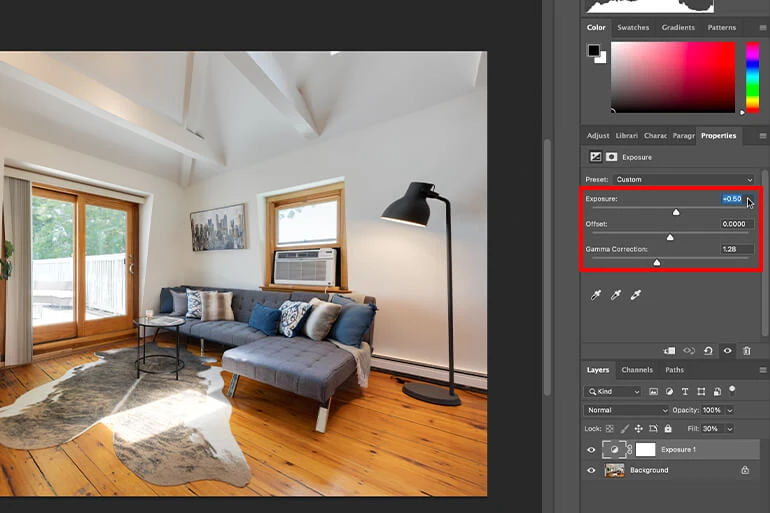Open the Swatches tab

pyautogui.click(x=633, y=28)
